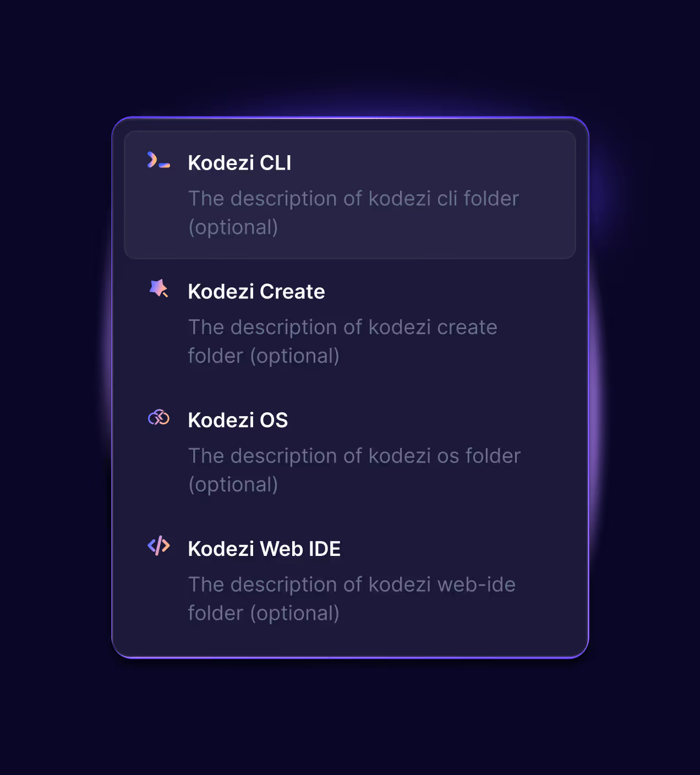Click the Kodezi Web IDE code brackets icon

click(x=158, y=547)
